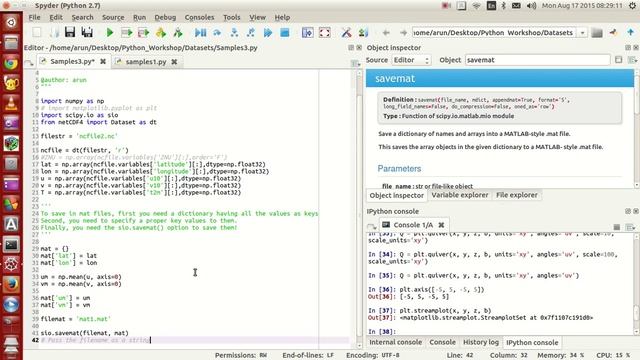Open the Run menu
Image resolution: width=640 pixels, height=360 pixels.
pos(140,17)
